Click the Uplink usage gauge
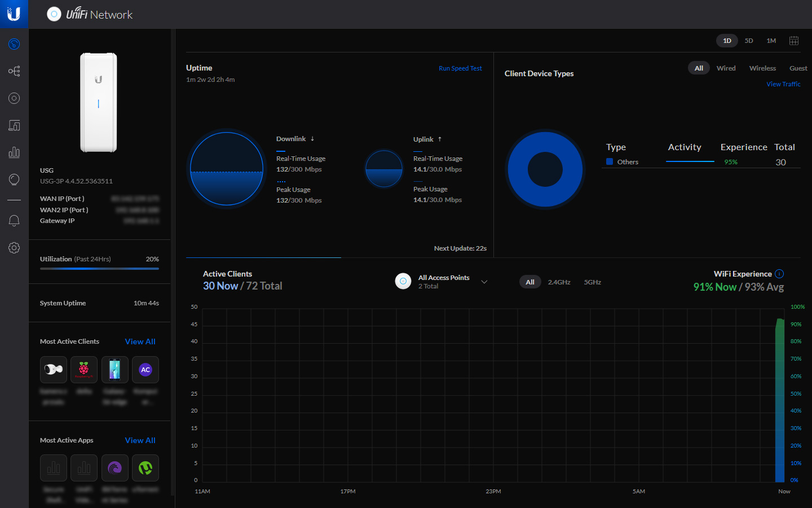This screenshot has width=812, height=508. click(384, 168)
